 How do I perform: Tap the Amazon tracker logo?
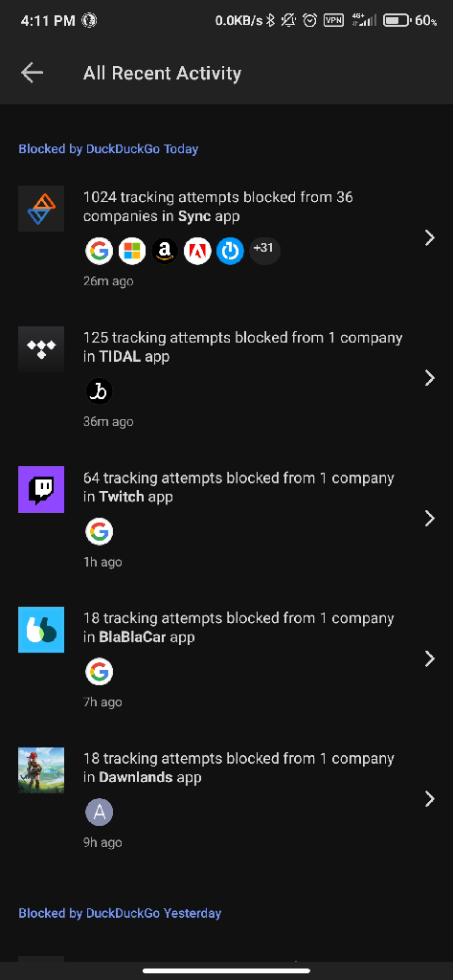tap(165, 252)
